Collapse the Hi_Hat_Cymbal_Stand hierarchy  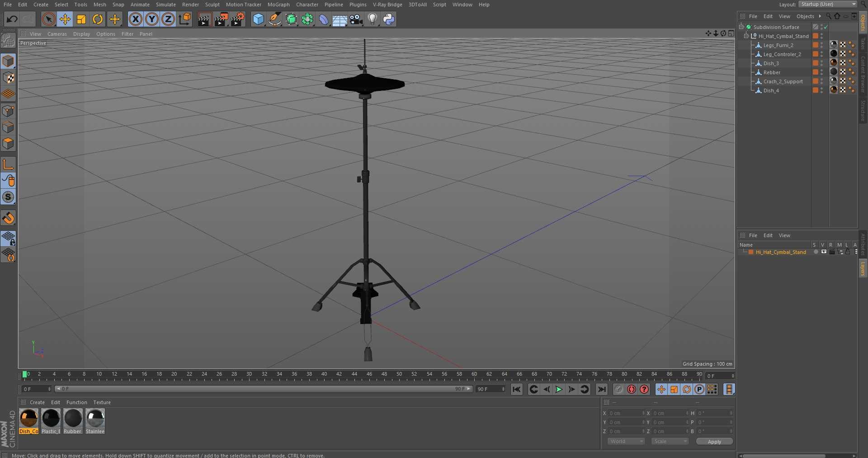746,36
